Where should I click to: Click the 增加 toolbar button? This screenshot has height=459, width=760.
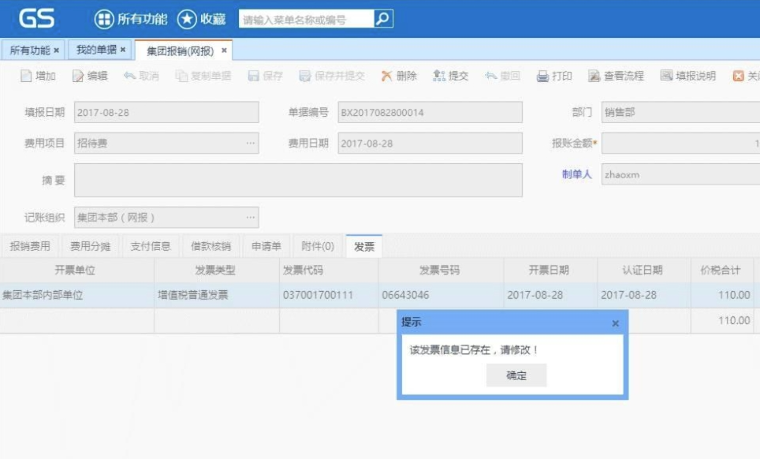tap(38, 76)
